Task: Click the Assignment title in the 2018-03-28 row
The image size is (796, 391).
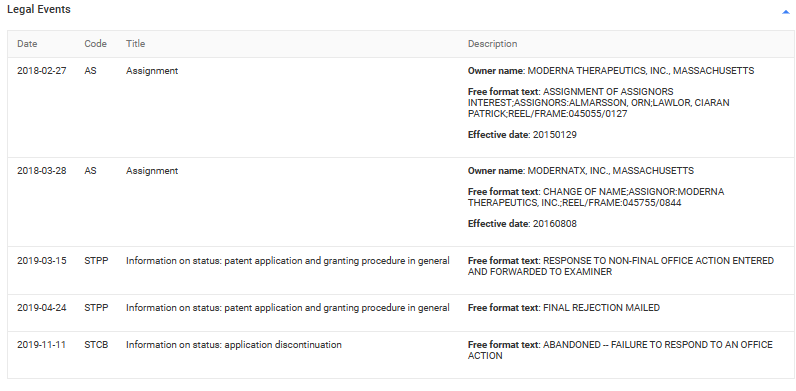Action: [152, 171]
